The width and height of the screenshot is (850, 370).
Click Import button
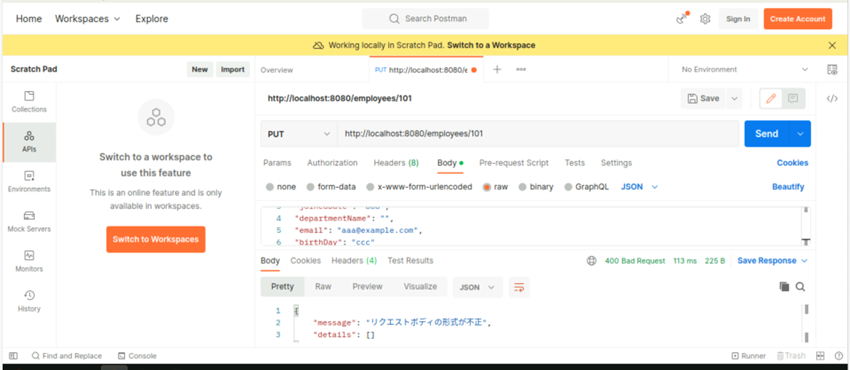[x=233, y=69]
